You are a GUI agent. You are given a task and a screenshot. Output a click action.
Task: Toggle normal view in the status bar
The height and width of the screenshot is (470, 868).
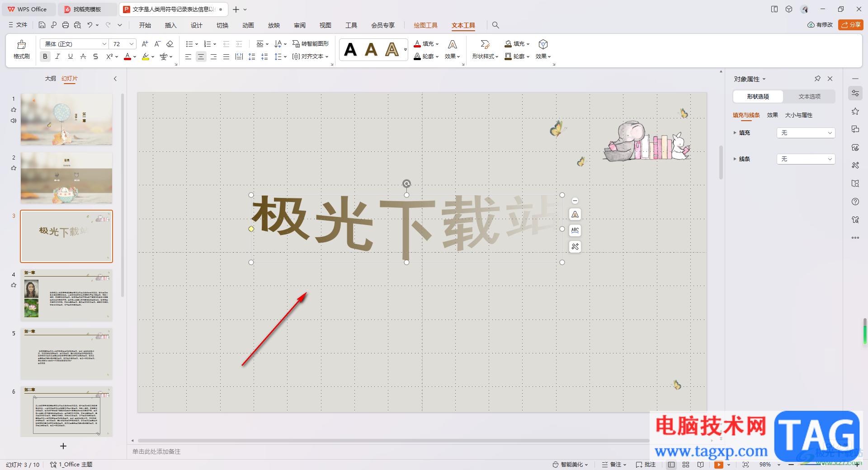[671, 465]
